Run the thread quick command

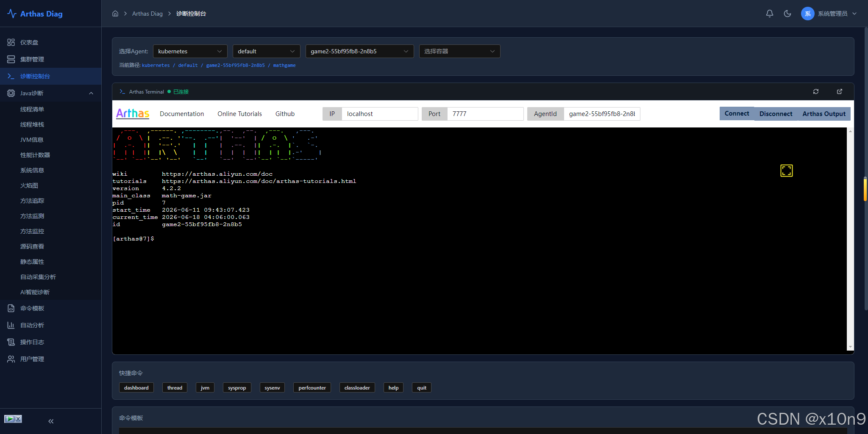(175, 388)
